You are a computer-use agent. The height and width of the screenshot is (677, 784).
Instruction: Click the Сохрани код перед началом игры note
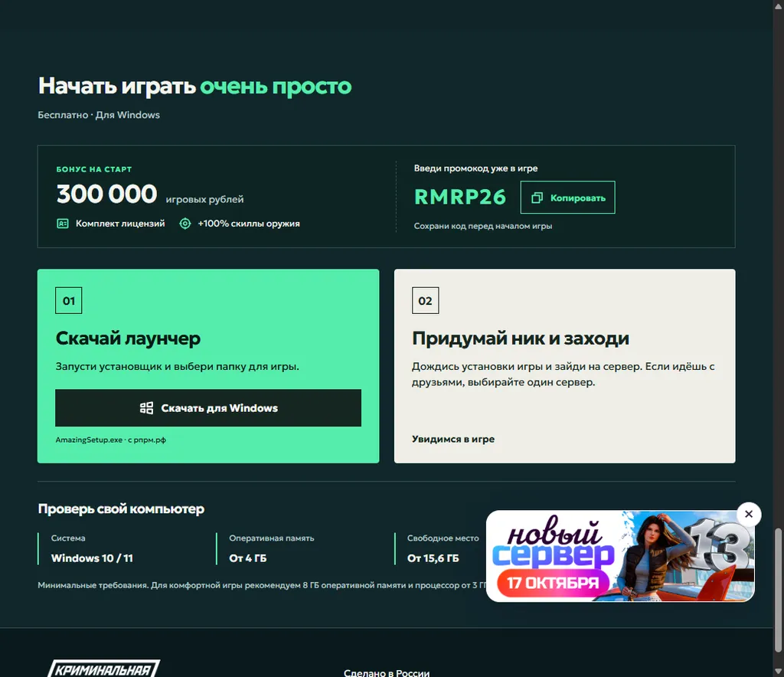pos(483,226)
